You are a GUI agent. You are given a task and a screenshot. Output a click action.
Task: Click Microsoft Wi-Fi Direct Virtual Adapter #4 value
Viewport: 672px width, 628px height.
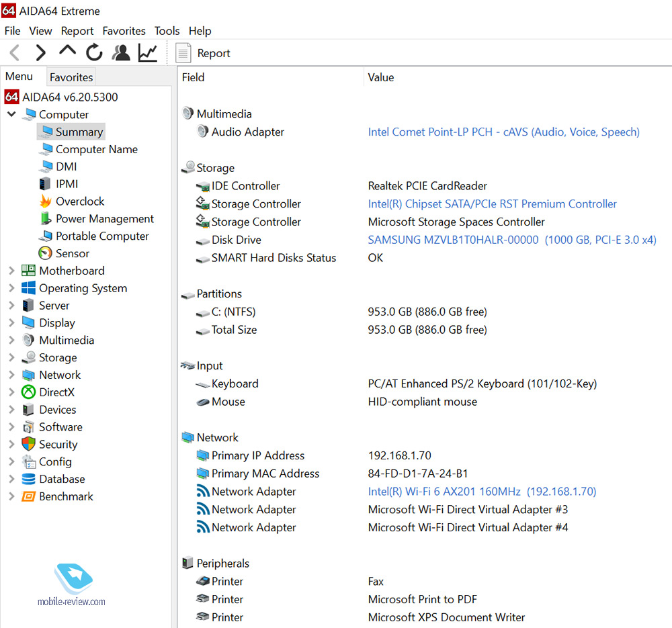[x=468, y=527]
